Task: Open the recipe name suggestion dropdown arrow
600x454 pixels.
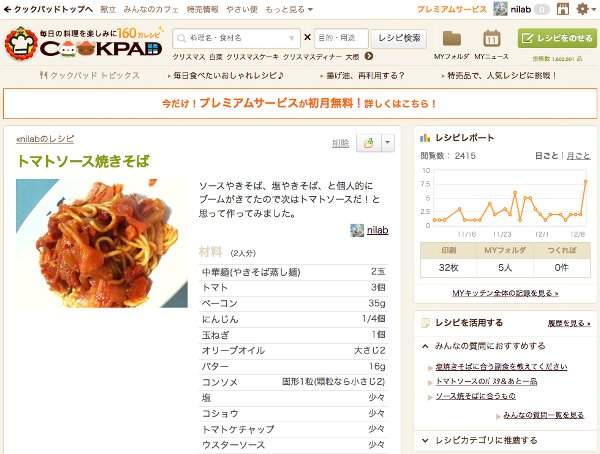Action: pyautogui.click(x=292, y=38)
